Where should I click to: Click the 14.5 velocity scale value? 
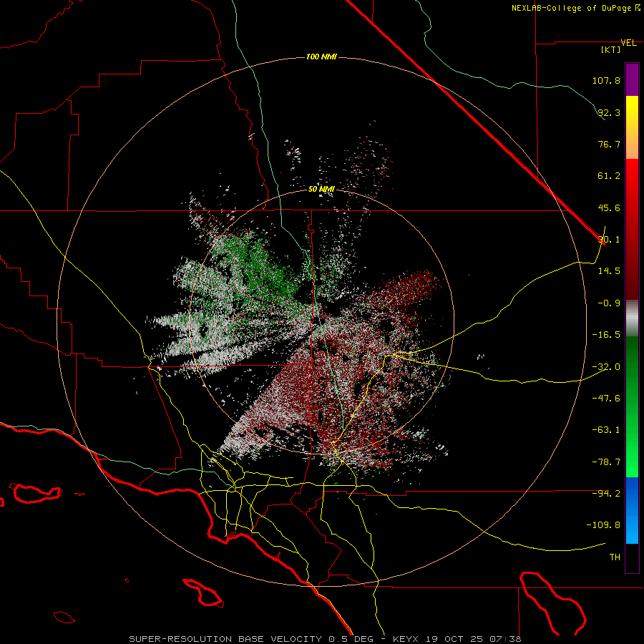click(609, 271)
